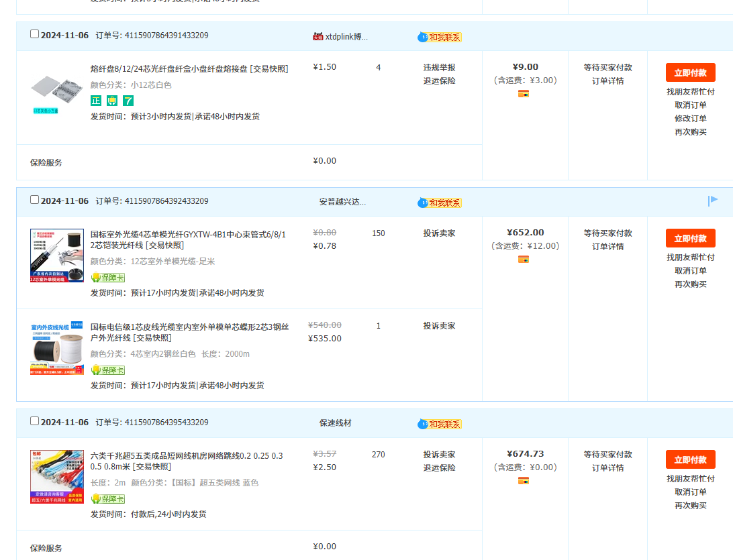733x560 pixels.
Task: Click the green 7 badge icon on splice tray item
Action: tap(128, 101)
